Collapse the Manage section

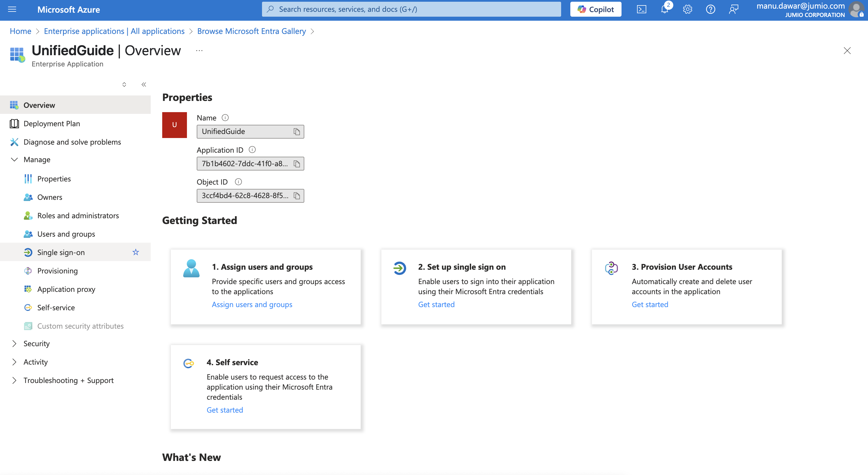[14, 160]
